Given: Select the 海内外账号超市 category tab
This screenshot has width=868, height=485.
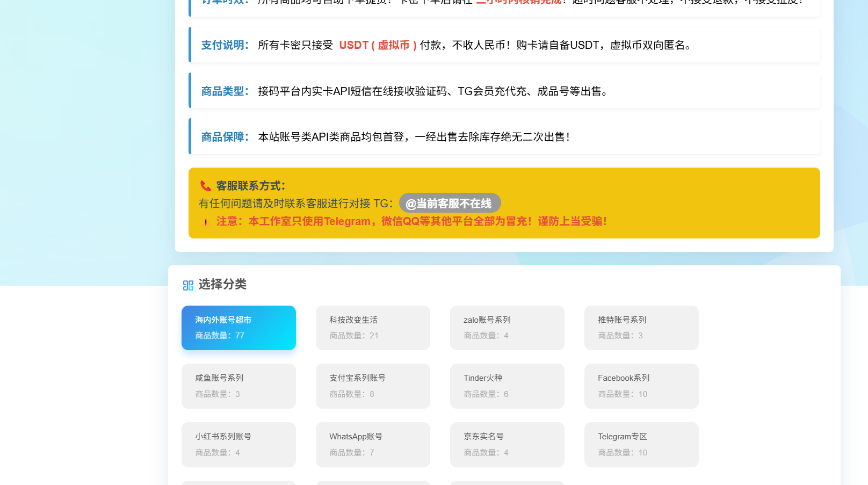Looking at the screenshot, I should (238, 328).
